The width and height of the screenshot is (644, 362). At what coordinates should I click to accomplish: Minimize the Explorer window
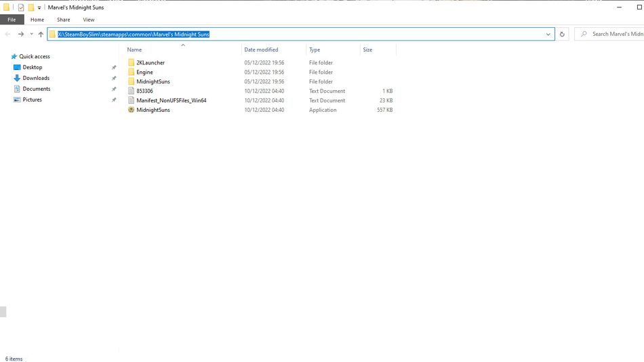(620, 7)
